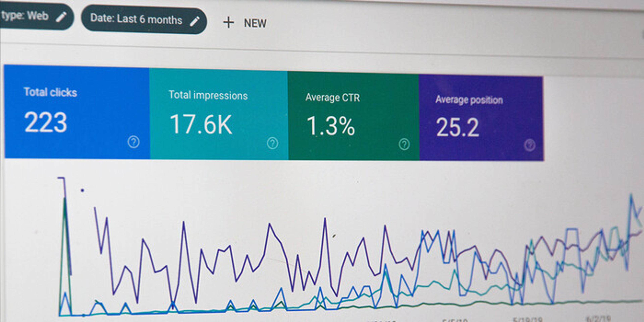This screenshot has height=322, width=644.
Task: Click the 6/2/19 date label on axis
Action: tap(598, 319)
